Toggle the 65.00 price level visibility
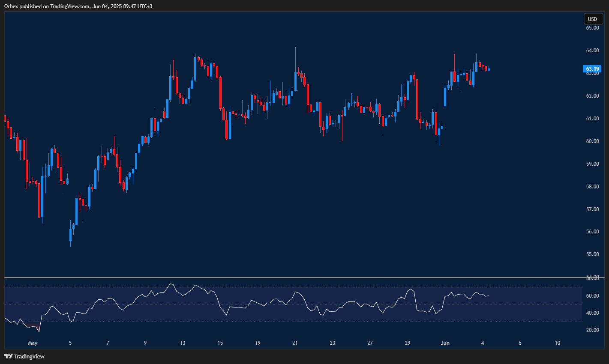Image resolution: width=609 pixels, height=364 pixels. point(593,27)
